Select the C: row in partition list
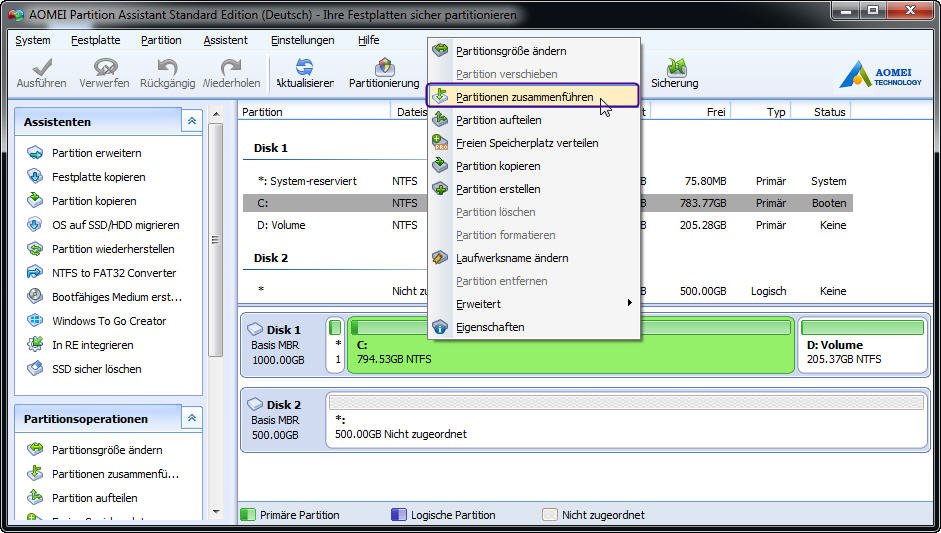Screen dimensions: 941x533 [547, 203]
